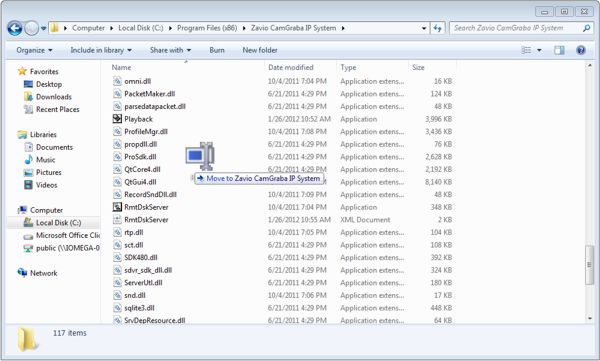Select Network in the navigation pane
Viewport: 600px width, 361px height.
43,273
